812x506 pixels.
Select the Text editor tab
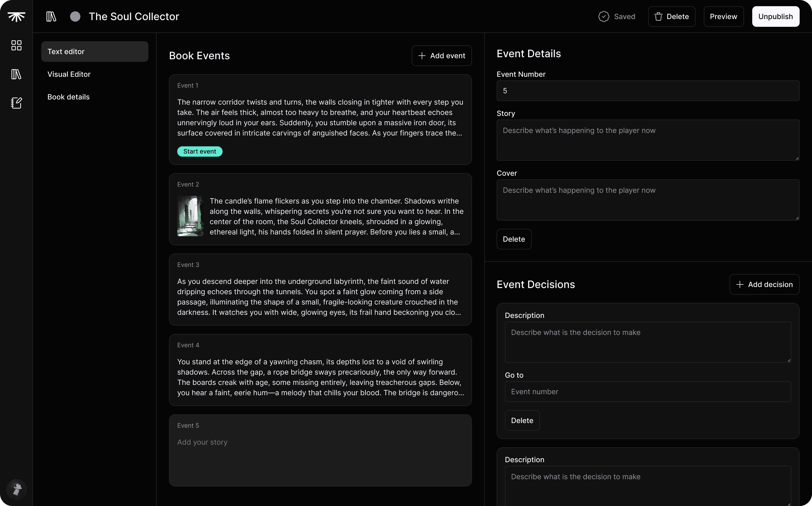pyautogui.click(x=95, y=52)
